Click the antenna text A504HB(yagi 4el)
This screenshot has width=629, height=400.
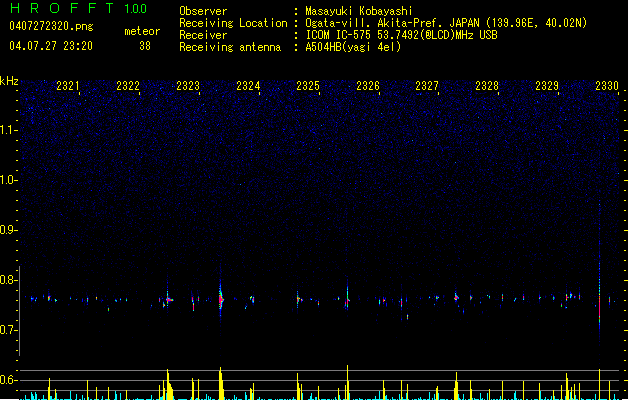point(353,47)
